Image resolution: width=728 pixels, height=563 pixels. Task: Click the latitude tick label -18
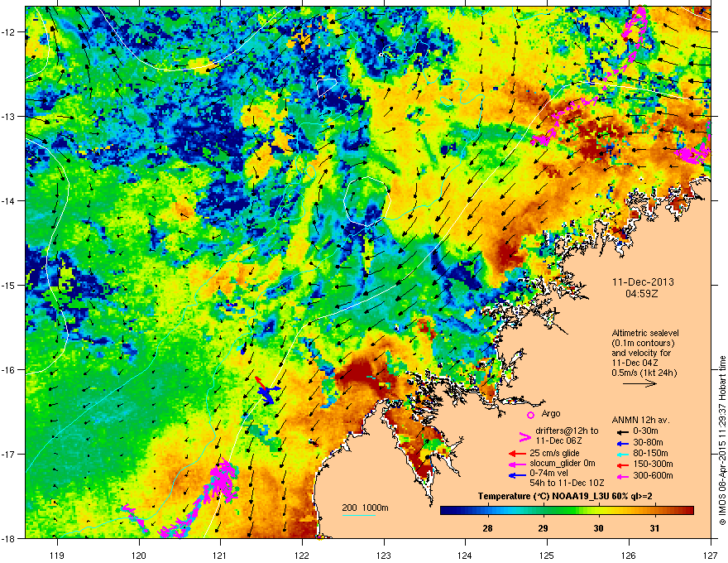9,538
